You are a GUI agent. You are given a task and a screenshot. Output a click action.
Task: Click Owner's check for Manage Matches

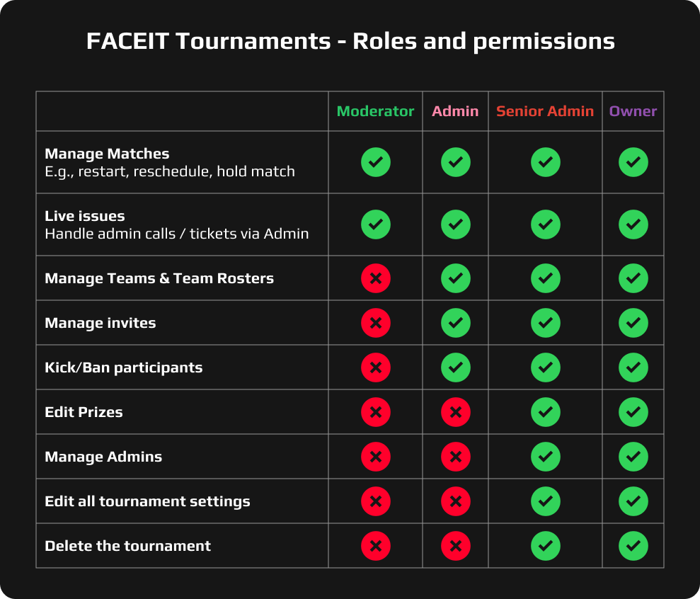click(x=633, y=162)
